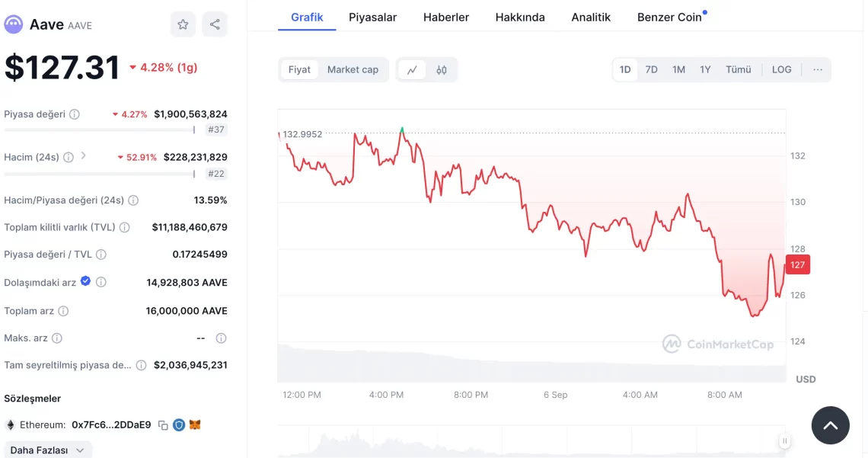The height and width of the screenshot is (458, 868).
Task: Click the MetaMask fox icon
Action: (195, 425)
